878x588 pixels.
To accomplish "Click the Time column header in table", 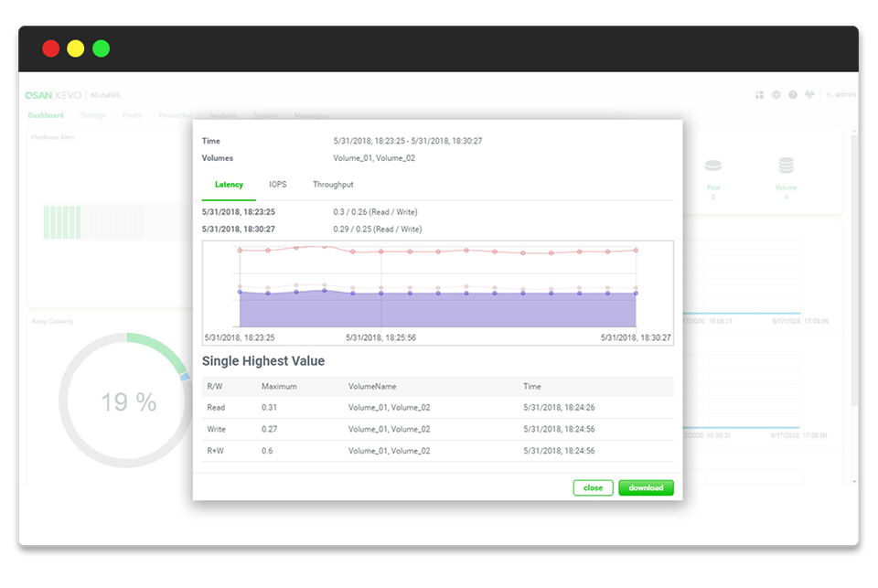I will tap(532, 387).
